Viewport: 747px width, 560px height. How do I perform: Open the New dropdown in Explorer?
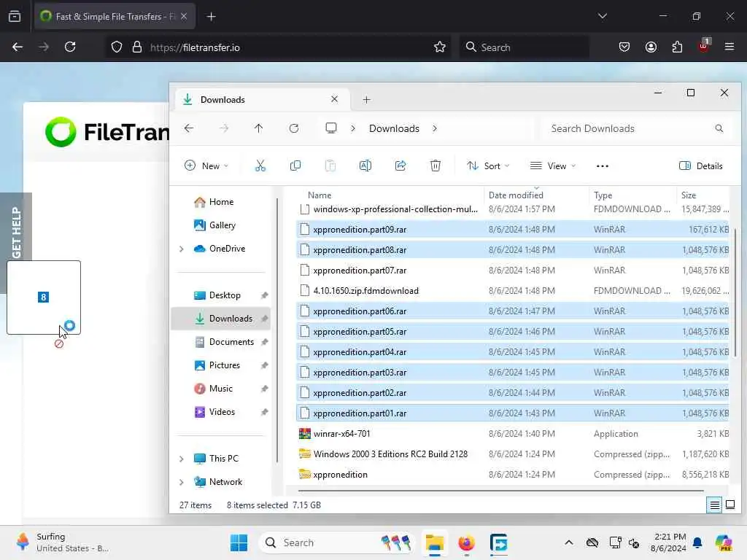click(x=206, y=166)
